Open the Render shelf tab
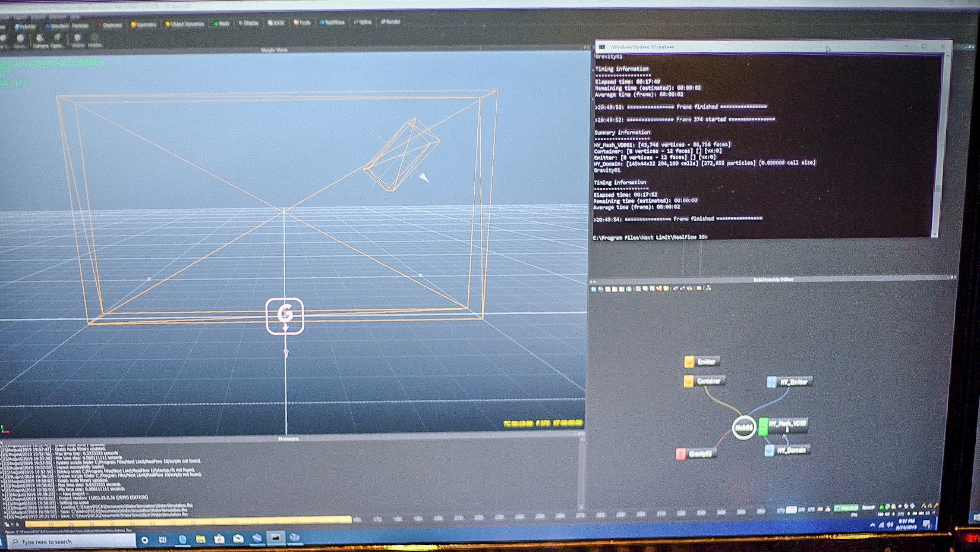Viewport: 980px width, 552px height. 390,21
